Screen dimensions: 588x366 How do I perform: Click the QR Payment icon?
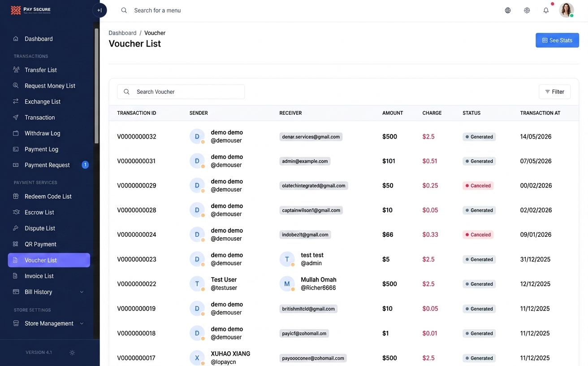16,244
